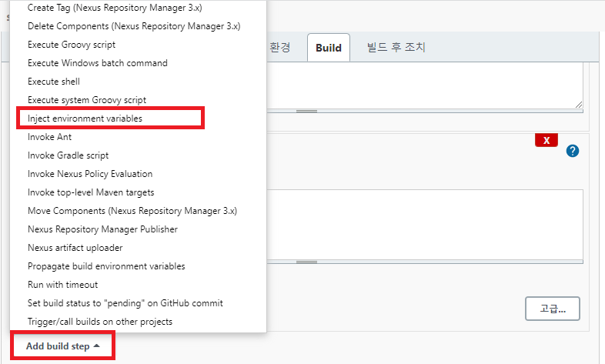The width and height of the screenshot is (605, 364).
Task: Select Set build status to pending on GitHub commit
Action: [x=125, y=303]
